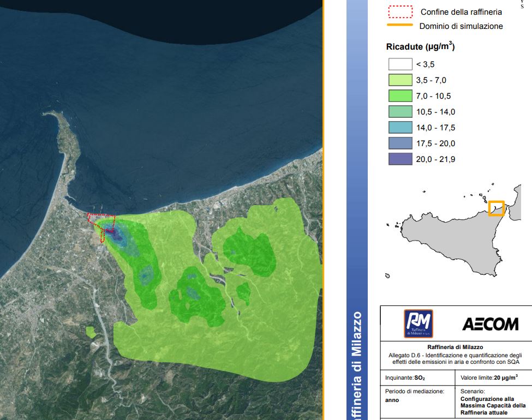Select the '3,5 - 7,0' light green swatch
This screenshot has height=420, width=532.
399,80
